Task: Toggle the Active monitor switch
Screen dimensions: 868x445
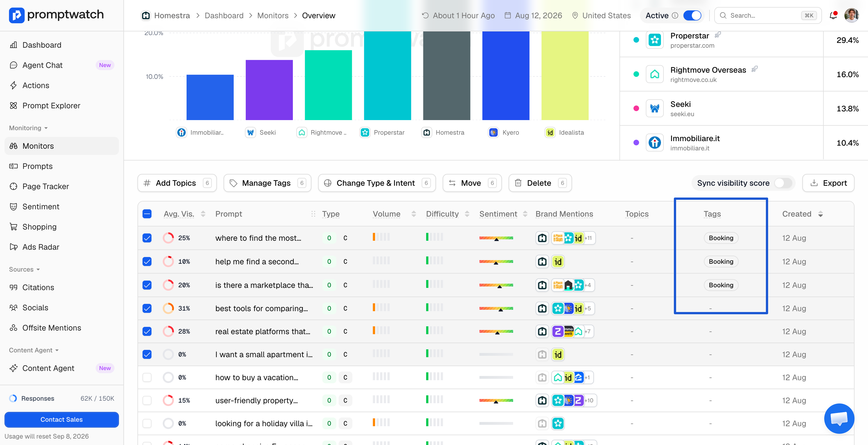Action: pyautogui.click(x=692, y=15)
